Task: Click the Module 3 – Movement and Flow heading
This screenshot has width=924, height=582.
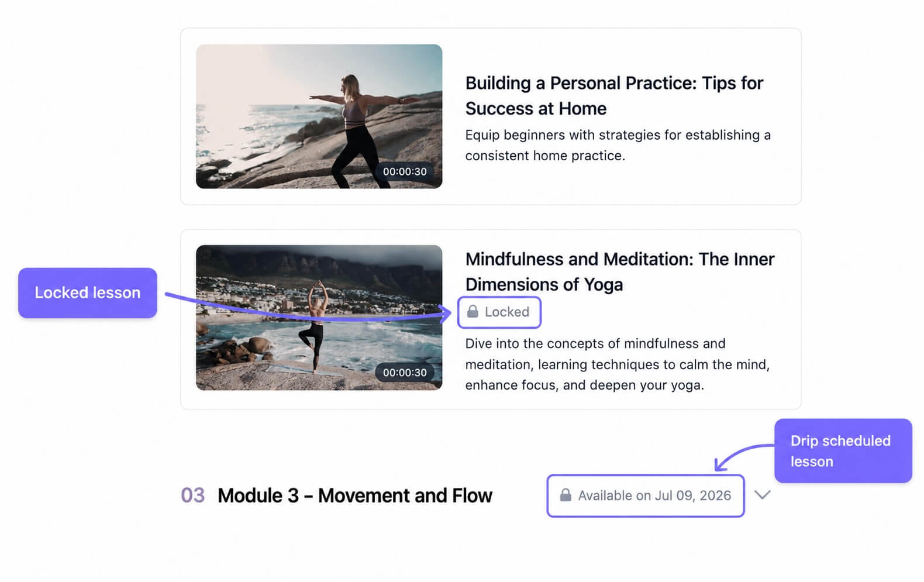Action: point(355,495)
